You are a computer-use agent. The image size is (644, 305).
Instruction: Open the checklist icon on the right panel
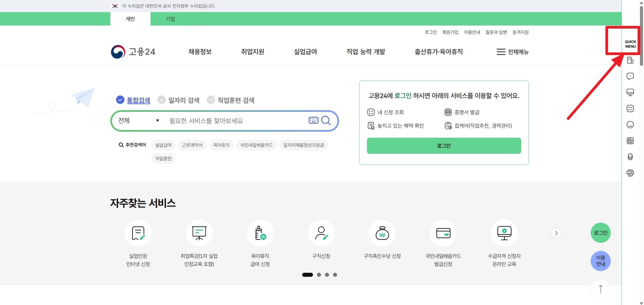[x=631, y=108]
